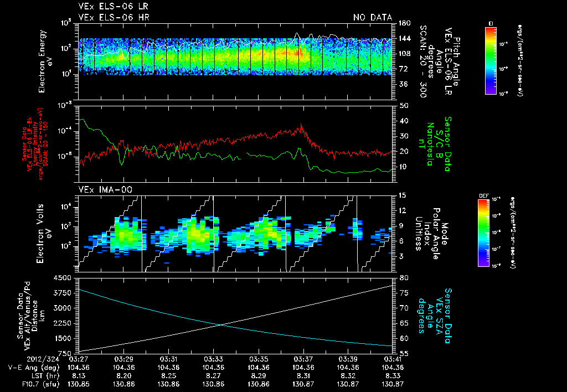Click the '03:27' time tick label

tap(78, 359)
